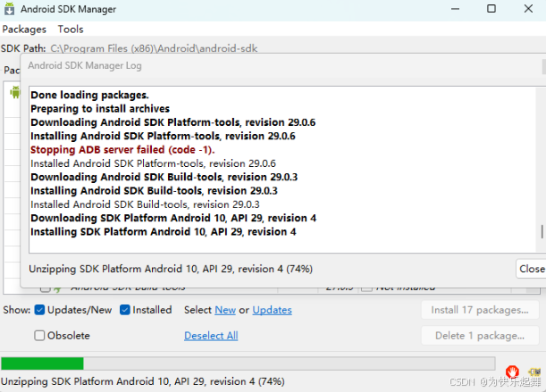
Task: Maximize the Android SDK Manager window
Action: click(x=491, y=9)
